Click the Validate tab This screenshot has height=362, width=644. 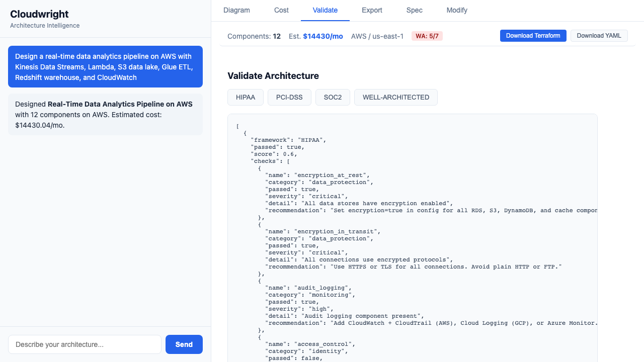click(325, 10)
